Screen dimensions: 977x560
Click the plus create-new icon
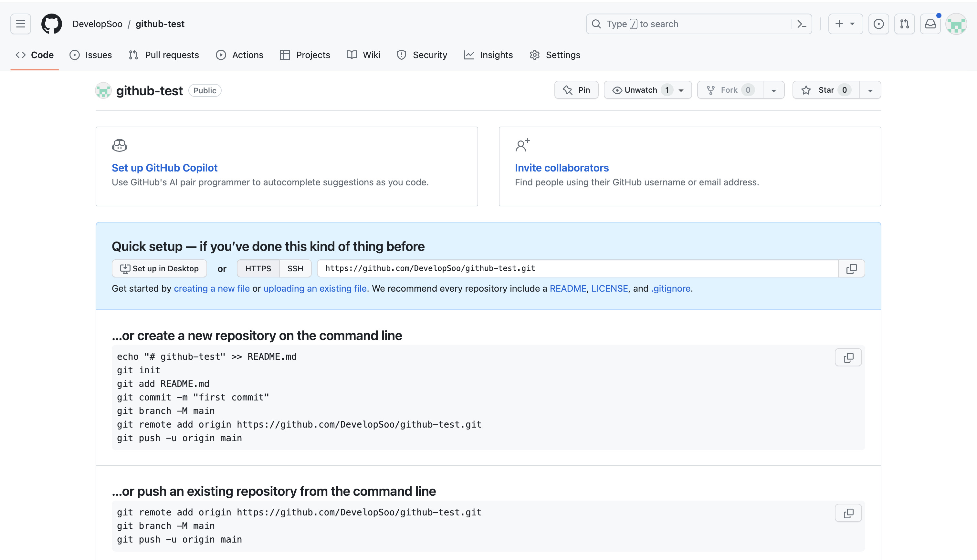[x=839, y=24]
